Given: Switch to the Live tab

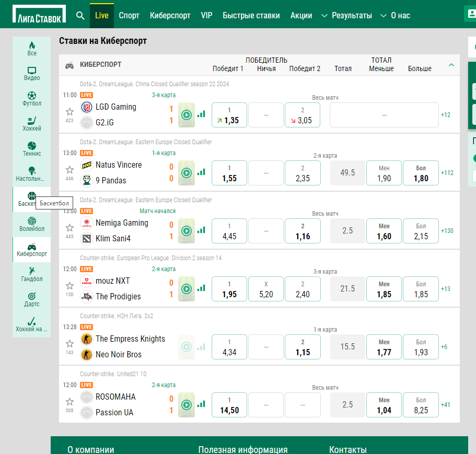Looking at the screenshot, I should click(x=102, y=16).
